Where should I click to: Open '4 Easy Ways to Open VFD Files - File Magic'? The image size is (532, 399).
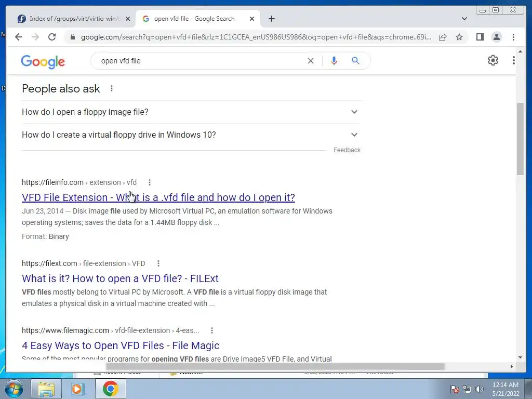121,345
